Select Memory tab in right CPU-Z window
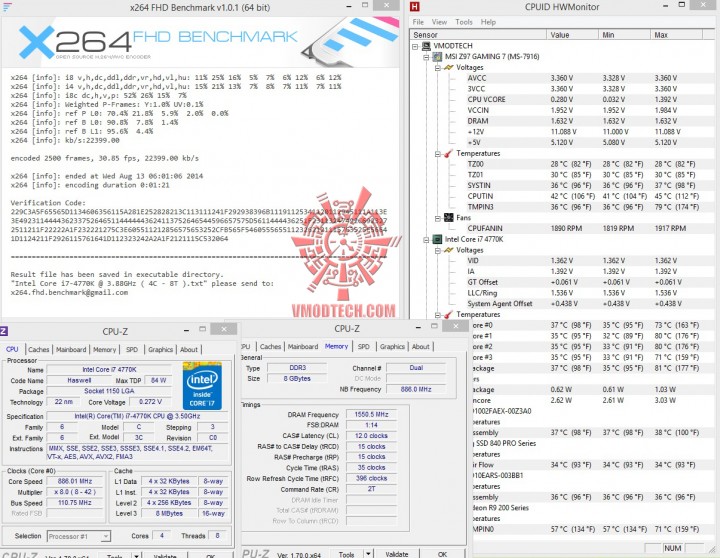720x558 pixels. tap(337, 346)
